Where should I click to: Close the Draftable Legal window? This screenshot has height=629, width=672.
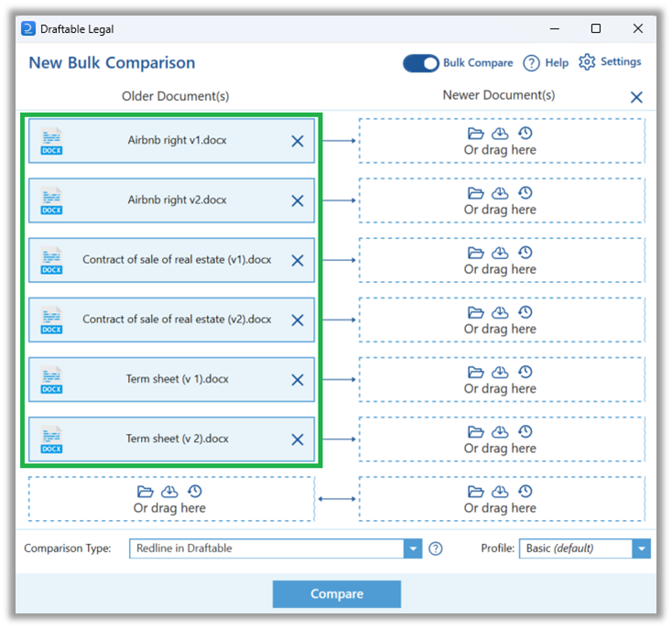(x=638, y=28)
